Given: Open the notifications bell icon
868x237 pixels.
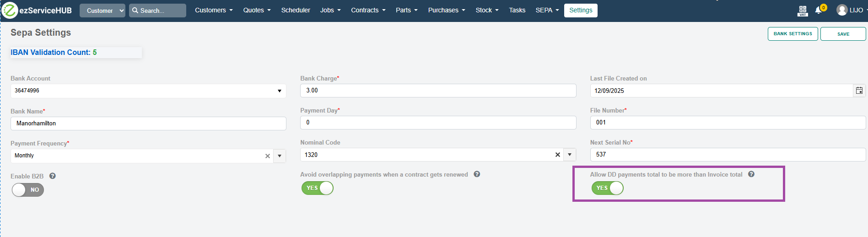Looking at the screenshot, I should pos(819,10).
